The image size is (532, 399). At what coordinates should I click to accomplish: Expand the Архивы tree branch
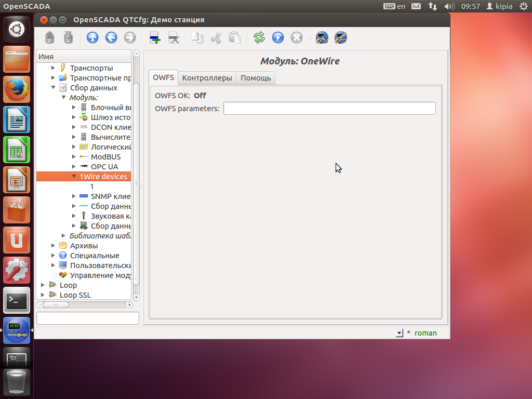point(53,246)
